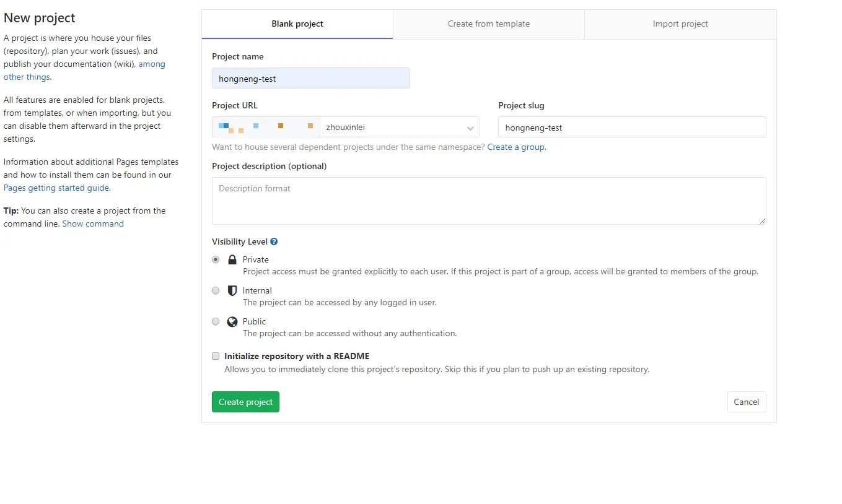Click the Cancel button

pos(746,402)
